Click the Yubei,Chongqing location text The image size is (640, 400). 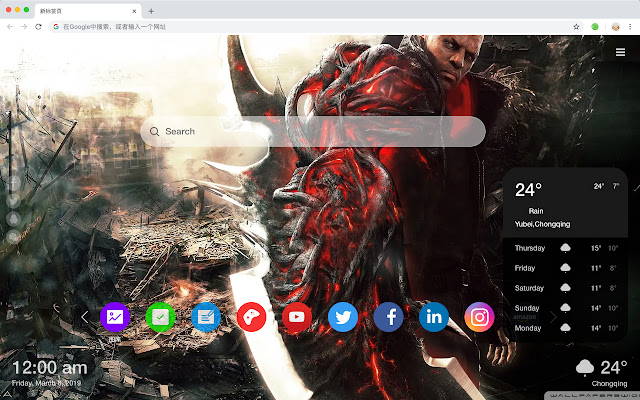(542, 224)
